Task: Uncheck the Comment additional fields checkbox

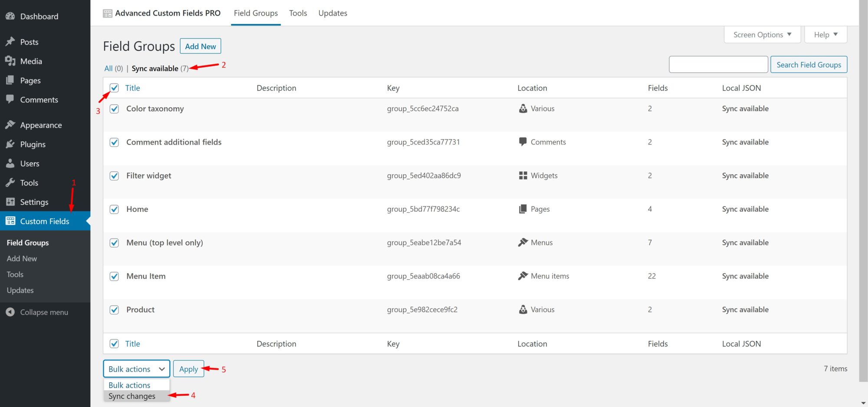Action: point(114,142)
